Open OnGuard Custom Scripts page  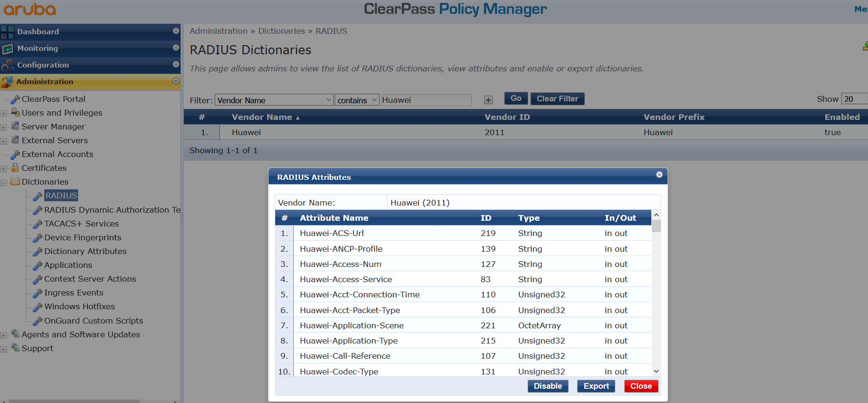(x=93, y=321)
